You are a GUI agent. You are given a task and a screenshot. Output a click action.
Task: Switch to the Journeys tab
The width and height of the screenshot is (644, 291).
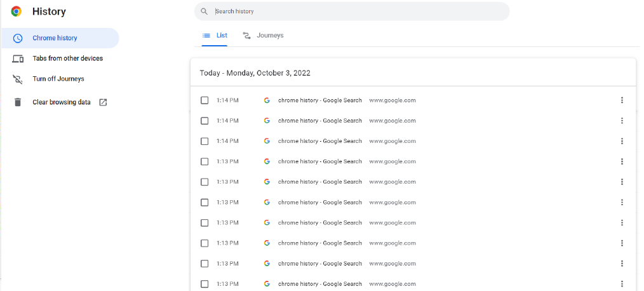tap(264, 36)
